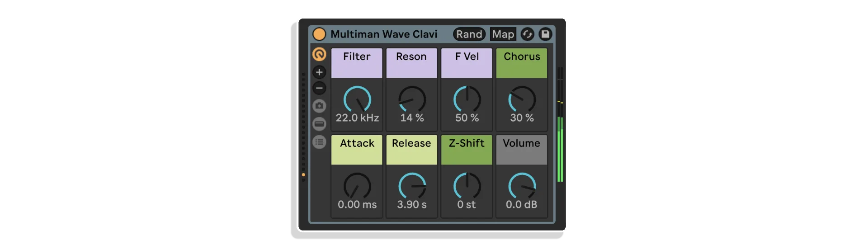
Task: Select the Volume macro label
Action: [522, 143]
